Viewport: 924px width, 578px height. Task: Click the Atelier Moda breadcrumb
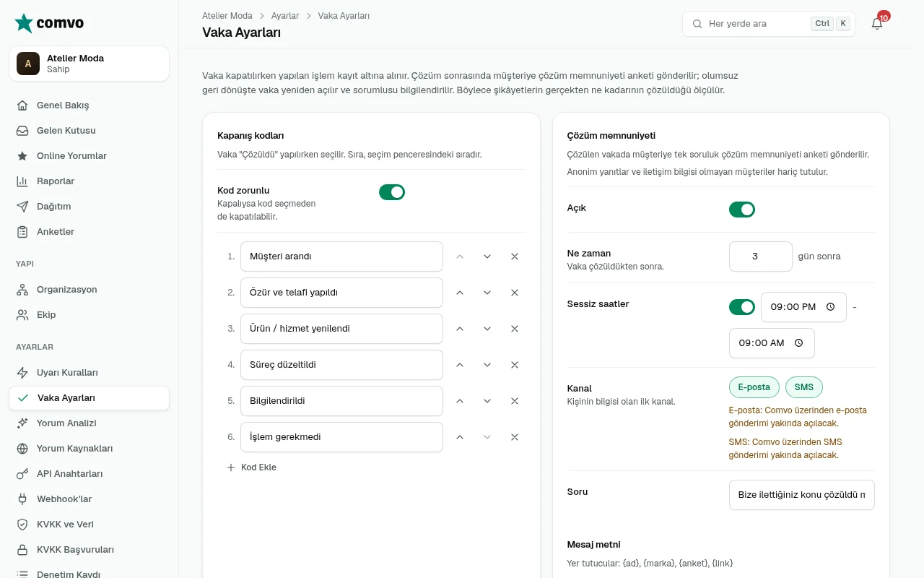(227, 16)
